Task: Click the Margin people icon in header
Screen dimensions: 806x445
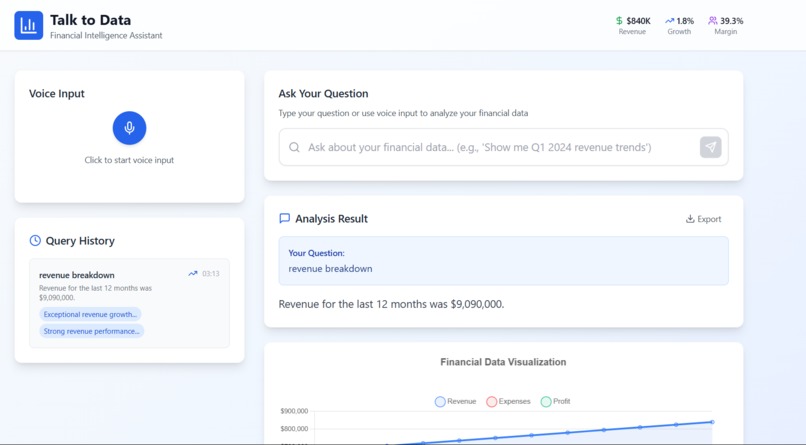Action: tap(712, 21)
